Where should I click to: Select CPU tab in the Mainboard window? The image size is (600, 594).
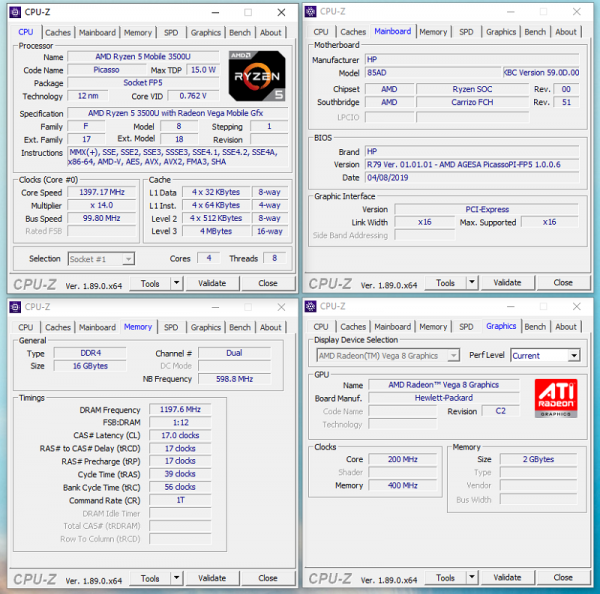321,32
